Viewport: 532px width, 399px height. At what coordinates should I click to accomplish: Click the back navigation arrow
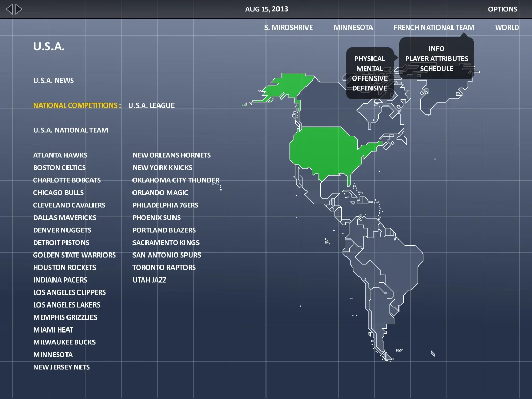tap(9, 8)
